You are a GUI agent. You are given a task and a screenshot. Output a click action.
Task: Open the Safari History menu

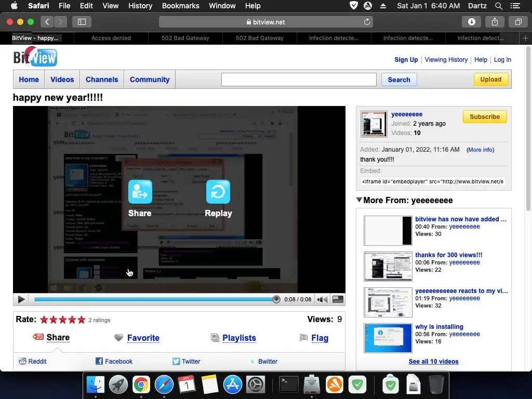[x=140, y=6]
